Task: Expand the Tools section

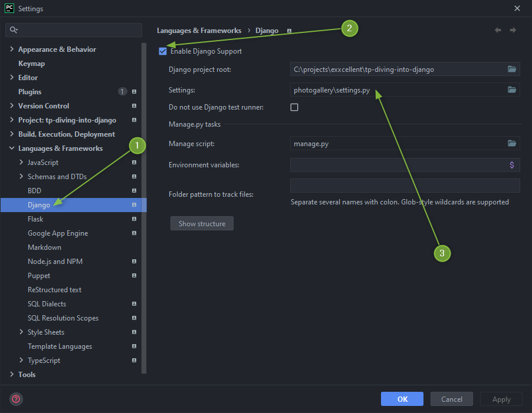Action: [12, 375]
